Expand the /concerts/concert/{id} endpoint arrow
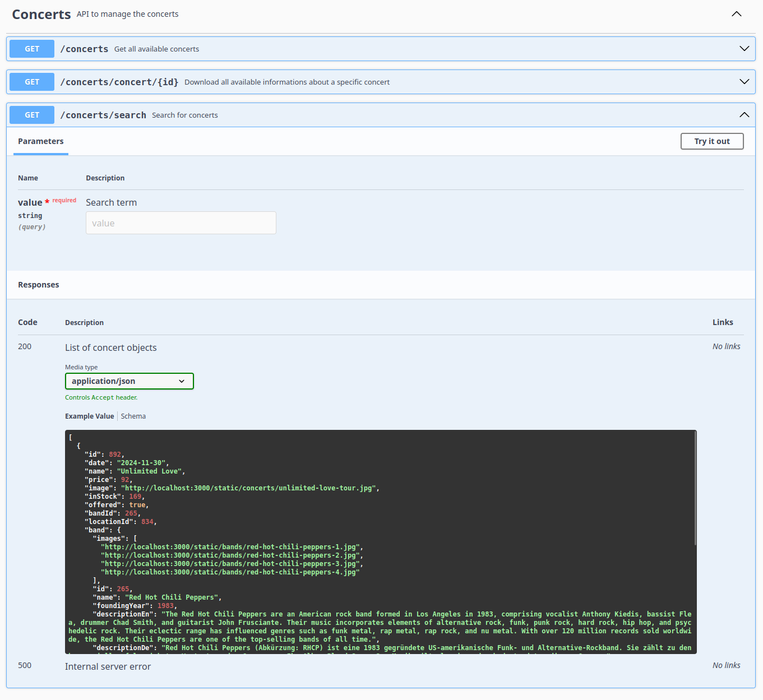The height and width of the screenshot is (700, 763). click(x=744, y=82)
